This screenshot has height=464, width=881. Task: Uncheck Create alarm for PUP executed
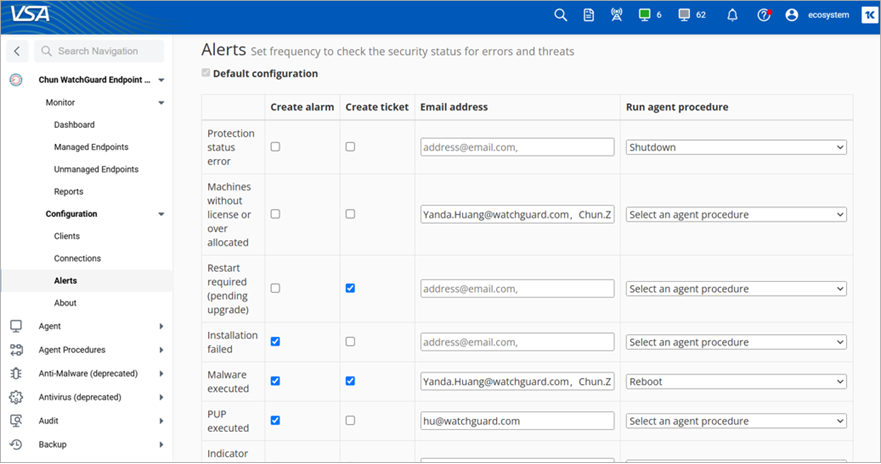click(275, 420)
